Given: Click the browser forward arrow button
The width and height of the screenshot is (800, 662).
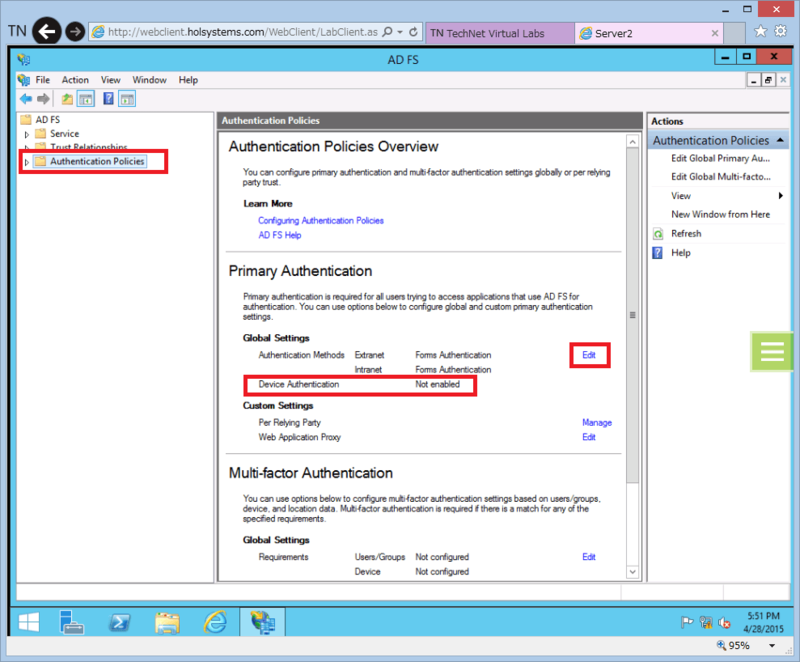Looking at the screenshot, I should click(x=75, y=32).
